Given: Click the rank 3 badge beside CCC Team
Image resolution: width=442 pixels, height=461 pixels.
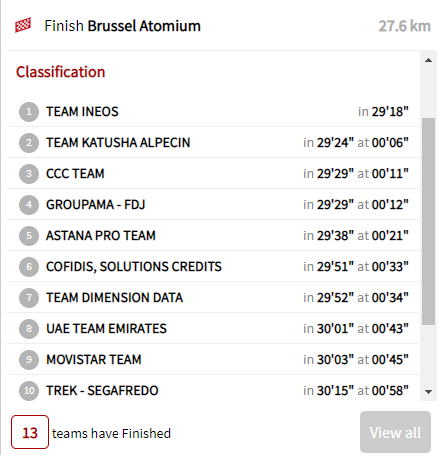Looking at the screenshot, I should click(x=29, y=174).
